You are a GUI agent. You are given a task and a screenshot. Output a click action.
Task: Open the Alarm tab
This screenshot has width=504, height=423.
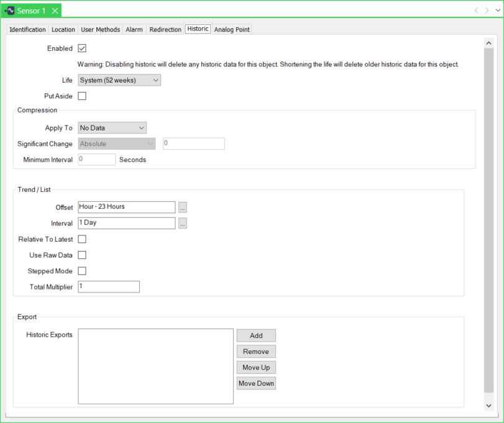click(134, 30)
